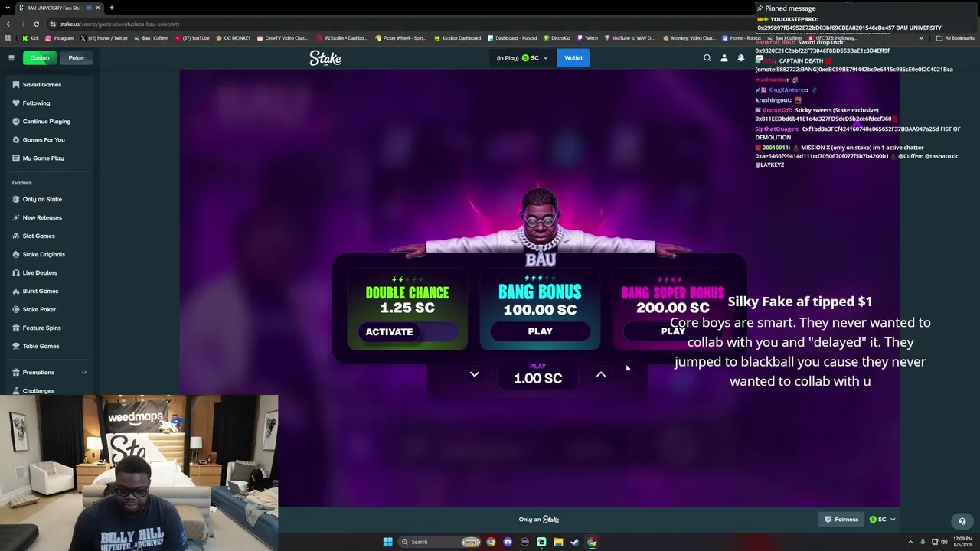Open the YouTube bookmark
This screenshot has height=551, width=980.
pos(192,38)
